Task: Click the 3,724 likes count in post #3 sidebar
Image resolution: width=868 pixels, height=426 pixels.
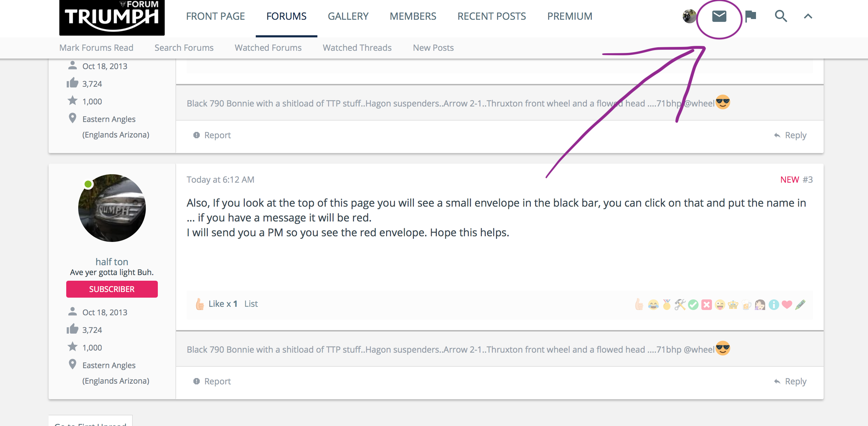Action: point(92,330)
